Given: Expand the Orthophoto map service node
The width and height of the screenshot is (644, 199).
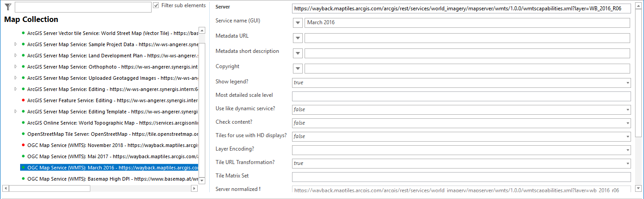Looking at the screenshot, I should click(16, 67).
